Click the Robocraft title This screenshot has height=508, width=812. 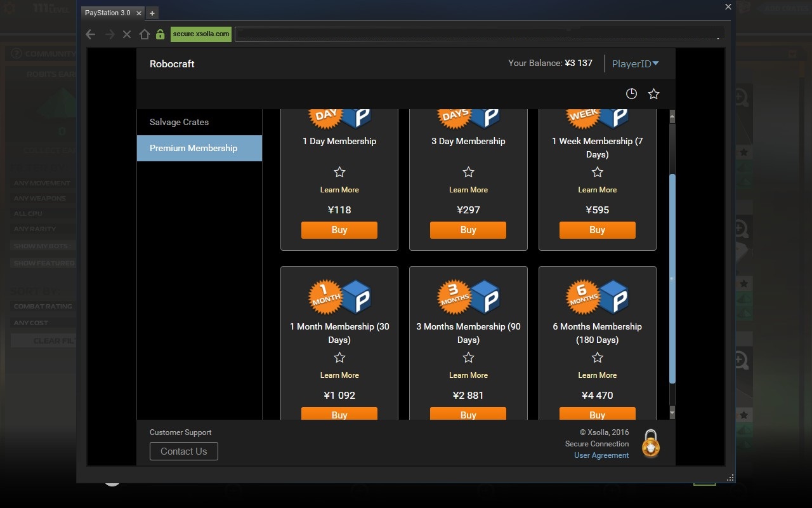(172, 63)
